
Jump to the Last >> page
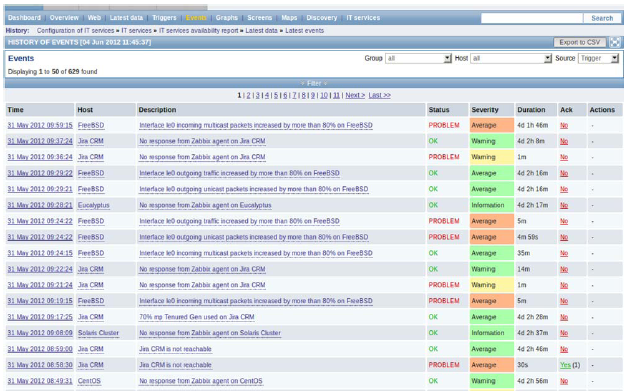point(379,95)
